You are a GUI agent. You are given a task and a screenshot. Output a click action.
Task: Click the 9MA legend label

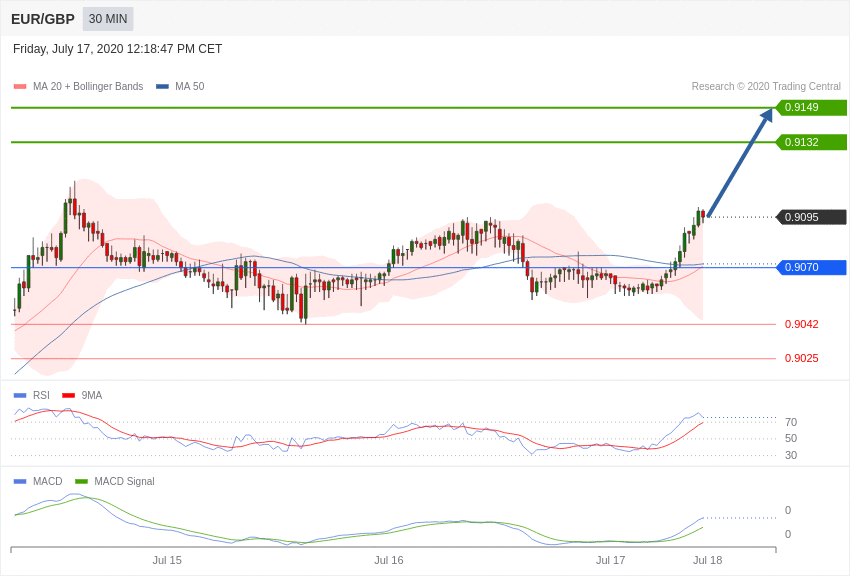coord(92,396)
